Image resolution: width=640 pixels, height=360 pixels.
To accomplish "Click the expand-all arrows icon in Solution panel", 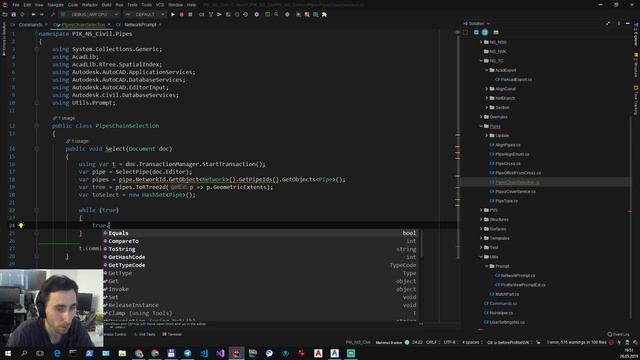I will (x=608, y=24).
